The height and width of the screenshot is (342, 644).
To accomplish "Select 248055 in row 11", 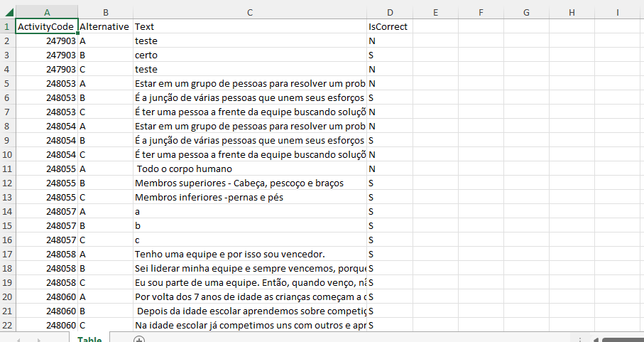I will tap(46, 169).
